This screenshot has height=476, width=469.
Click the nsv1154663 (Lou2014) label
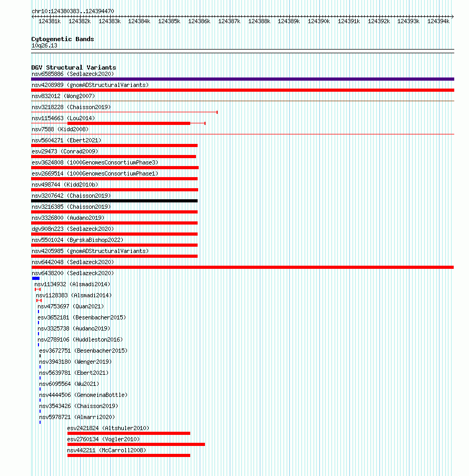[63, 118]
